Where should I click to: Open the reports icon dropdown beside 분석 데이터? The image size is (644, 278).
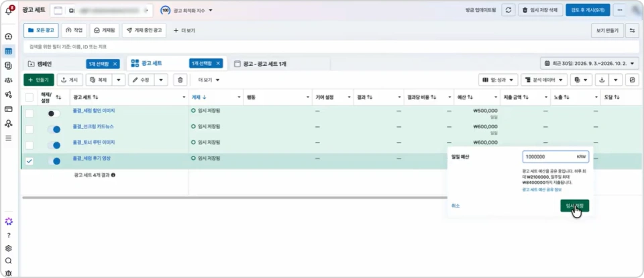[581, 80]
